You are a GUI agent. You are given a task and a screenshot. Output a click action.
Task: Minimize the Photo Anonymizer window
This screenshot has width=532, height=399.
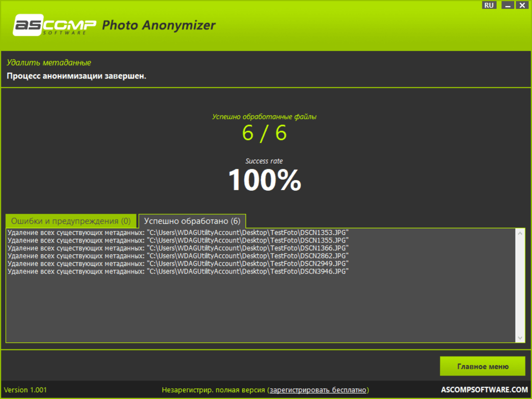tap(508, 5)
